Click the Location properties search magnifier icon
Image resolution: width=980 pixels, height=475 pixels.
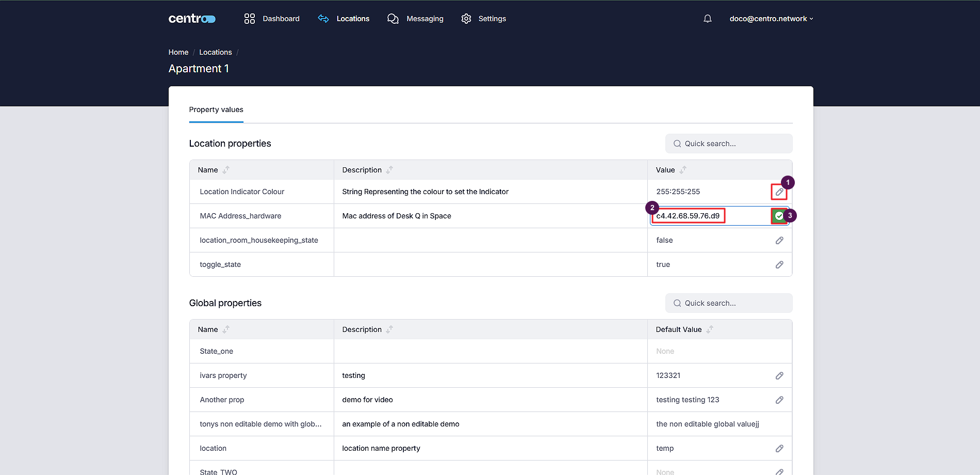677,144
